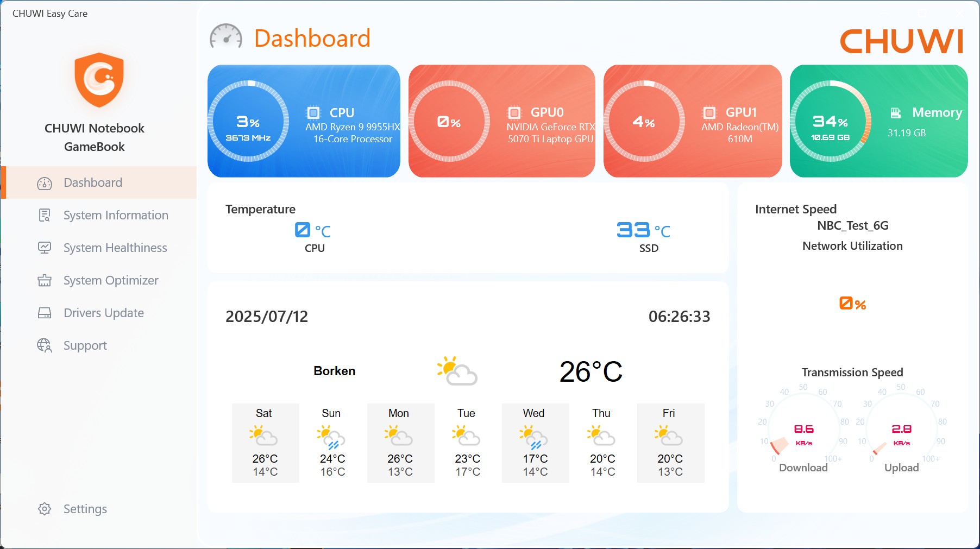The image size is (980, 549).
Task: Click the Network Utilization label
Action: pyautogui.click(x=853, y=246)
